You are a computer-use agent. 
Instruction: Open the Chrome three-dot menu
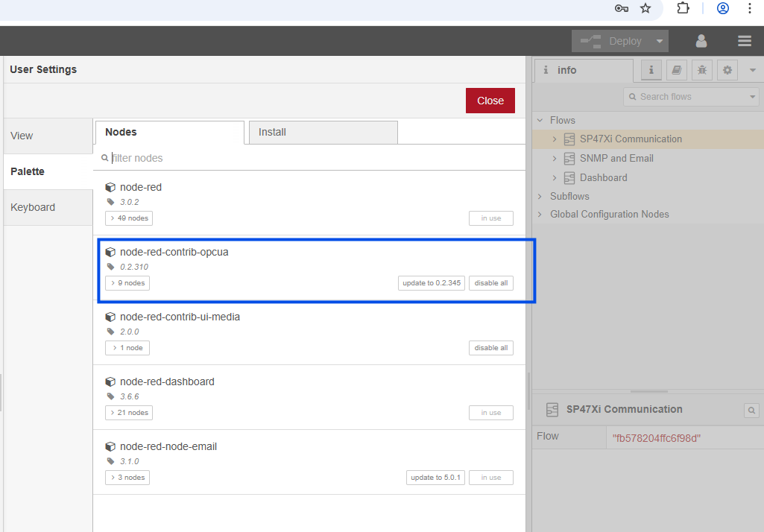[x=749, y=8]
